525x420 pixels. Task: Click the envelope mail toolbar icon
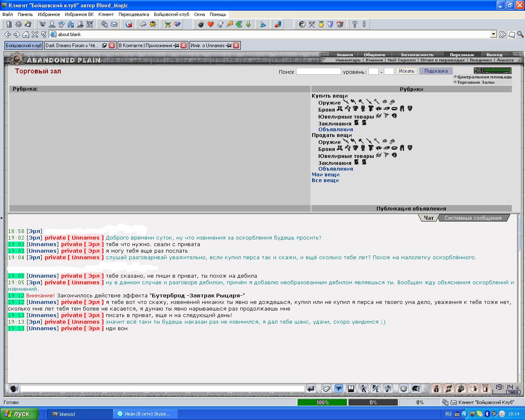click(114, 24)
